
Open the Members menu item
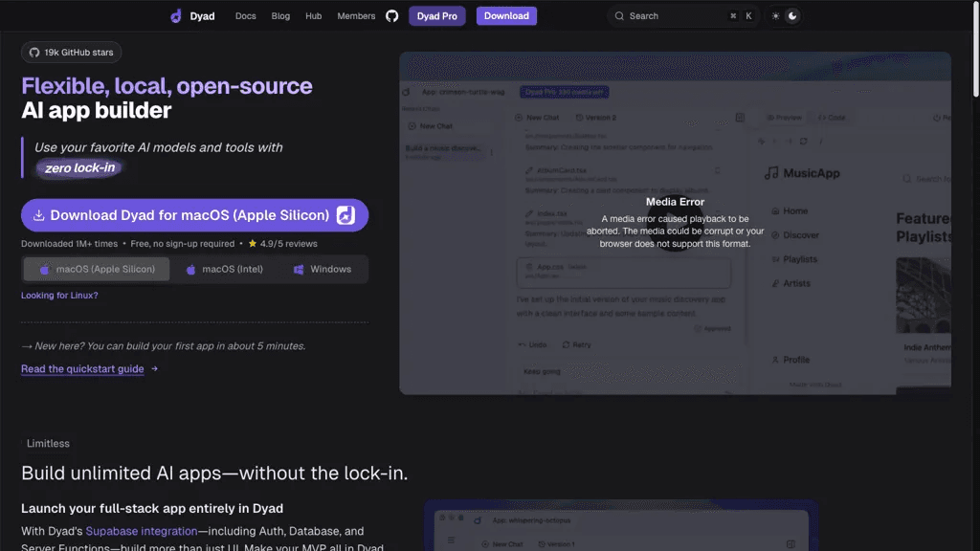(356, 15)
